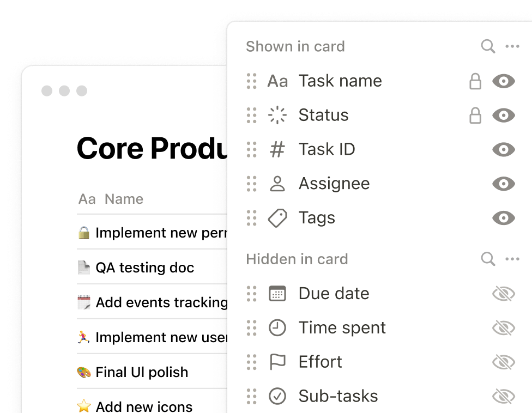Image resolution: width=532 pixels, height=413 pixels.
Task: Click the search icon in Shown in card
Action: (488, 46)
